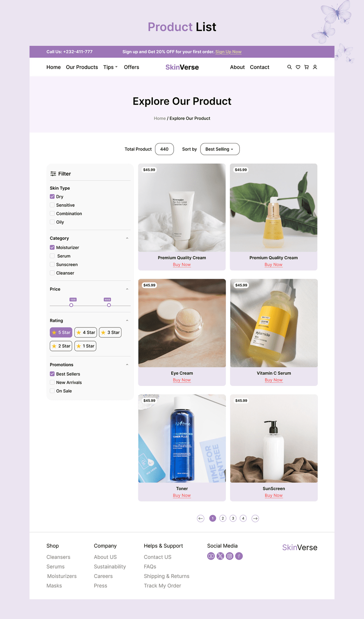Open the Best Selling sort dropdown
364x619 pixels.
click(x=220, y=149)
